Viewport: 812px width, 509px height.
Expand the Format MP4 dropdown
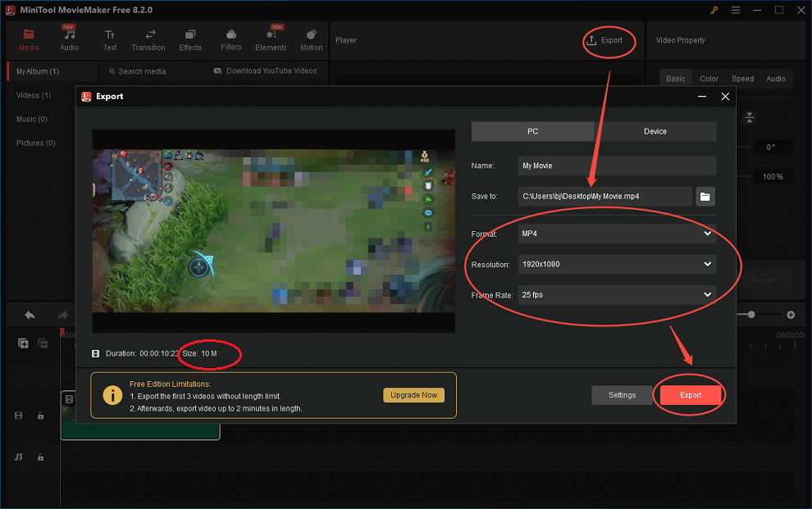point(617,234)
